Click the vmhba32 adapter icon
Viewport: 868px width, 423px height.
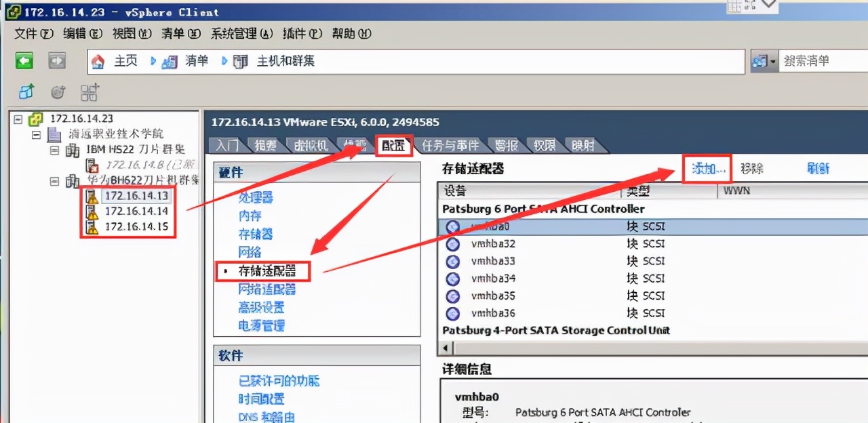click(x=452, y=243)
